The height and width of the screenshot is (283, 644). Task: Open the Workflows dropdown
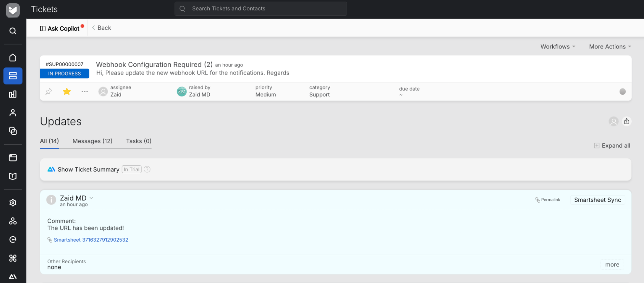point(558,46)
